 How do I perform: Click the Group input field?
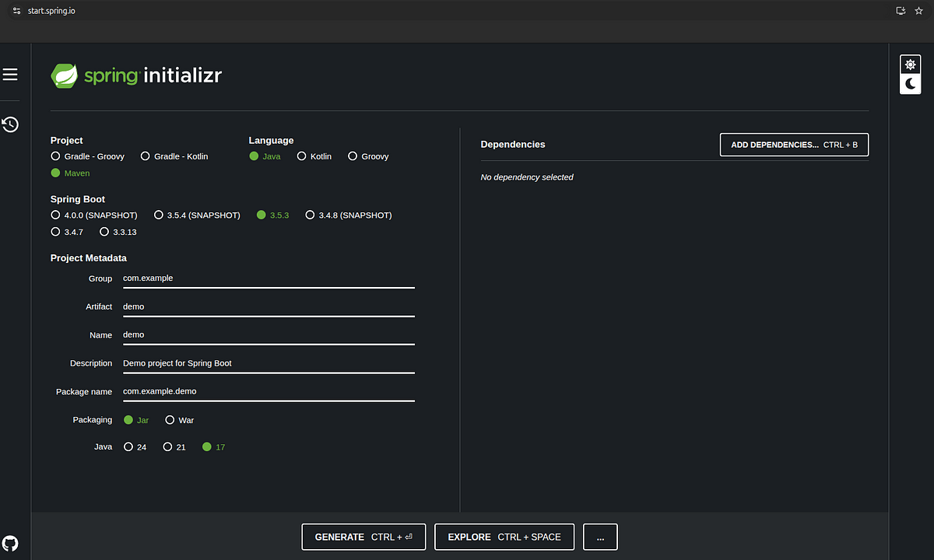[269, 278]
